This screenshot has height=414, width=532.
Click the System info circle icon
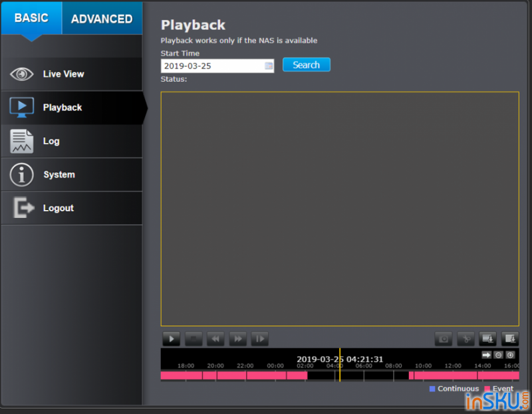click(x=22, y=175)
